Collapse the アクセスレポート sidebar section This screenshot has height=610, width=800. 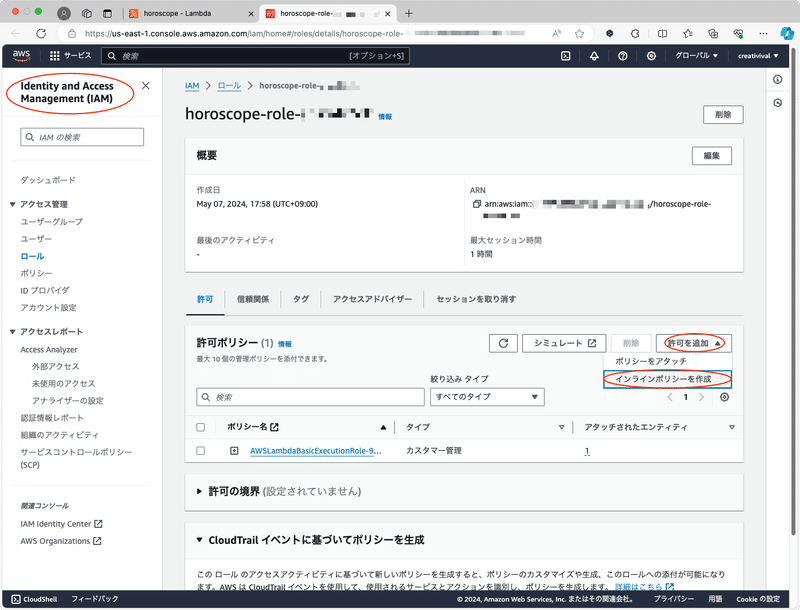[12, 332]
